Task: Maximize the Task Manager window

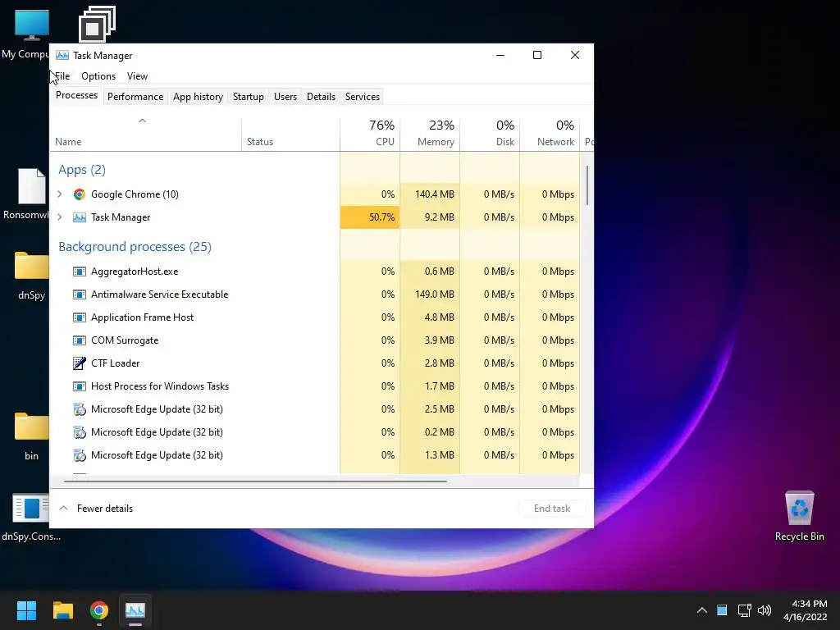Action: (x=537, y=55)
